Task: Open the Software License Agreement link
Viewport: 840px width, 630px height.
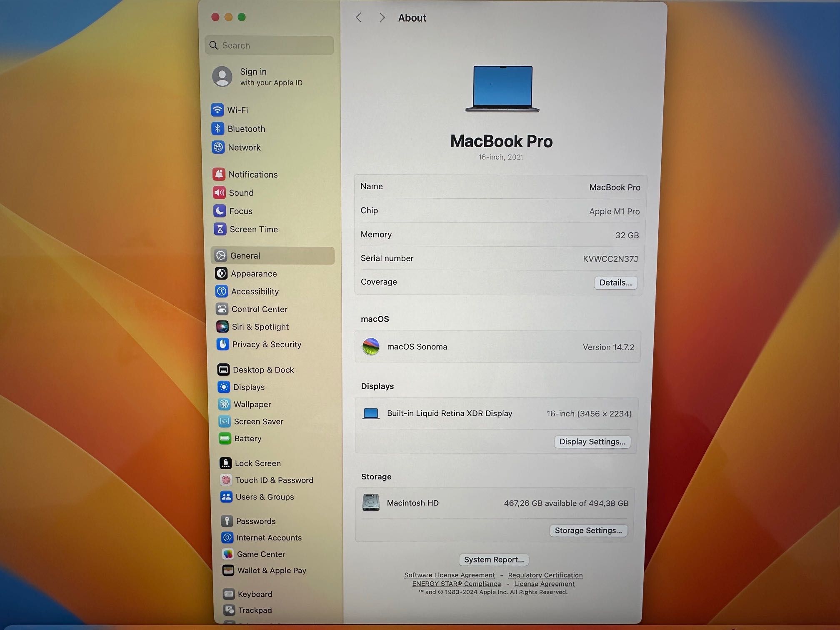Action: coord(450,575)
